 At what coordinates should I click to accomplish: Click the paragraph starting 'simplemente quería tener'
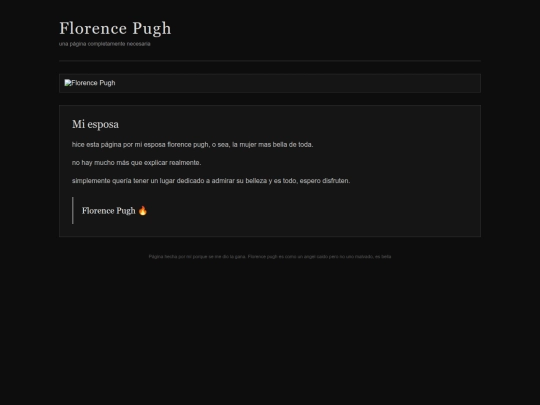coord(211,181)
